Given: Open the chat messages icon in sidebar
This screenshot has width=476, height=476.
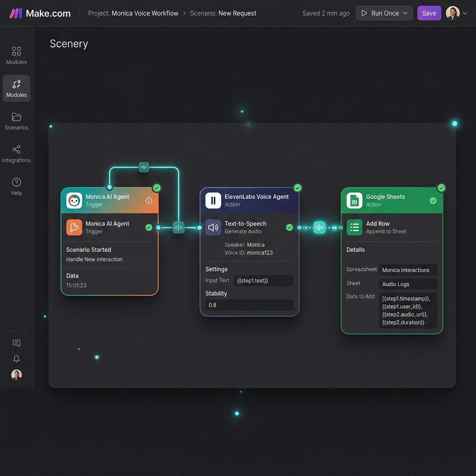Looking at the screenshot, I should (16, 343).
